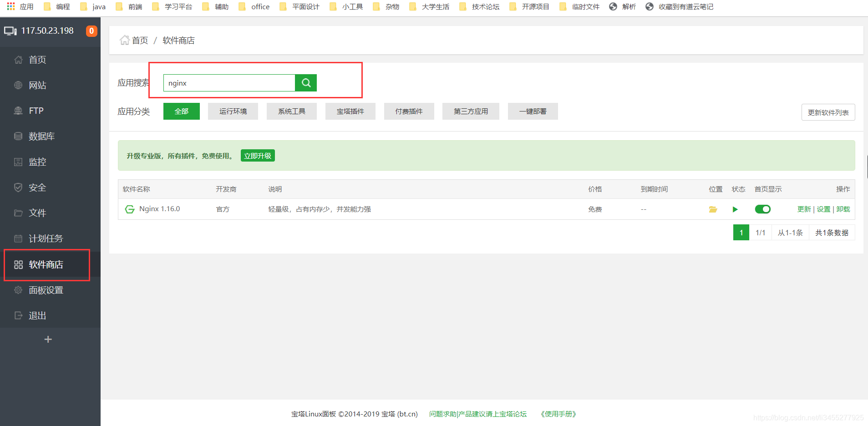Click 首页 breadcrumb link
The width and height of the screenshot is (868, 426).
[x=140, y=41]
